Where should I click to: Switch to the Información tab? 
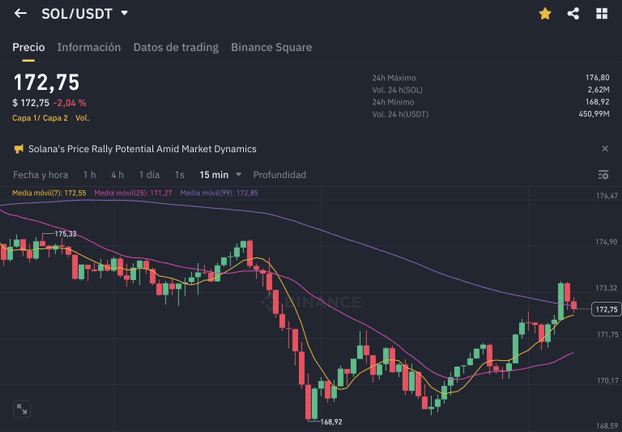89,47
